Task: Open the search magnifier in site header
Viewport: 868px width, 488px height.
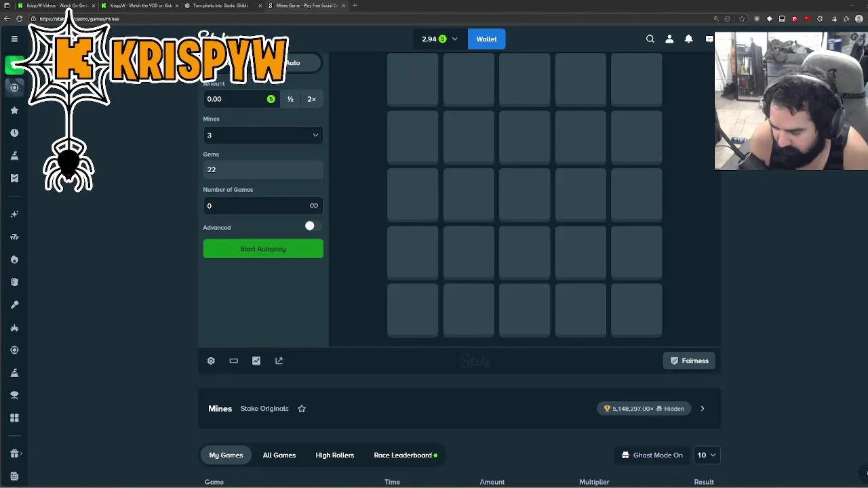Action: (x=650, y=39)
